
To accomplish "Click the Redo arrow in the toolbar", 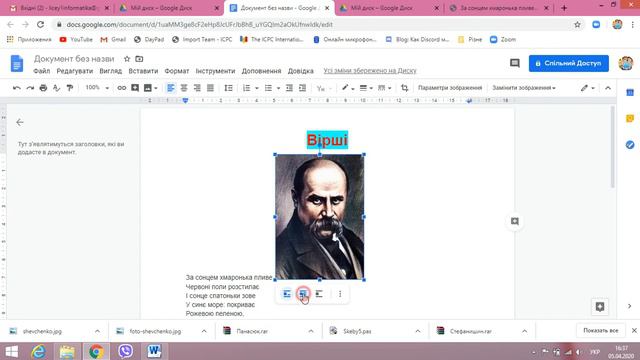I will click(30, 88).
